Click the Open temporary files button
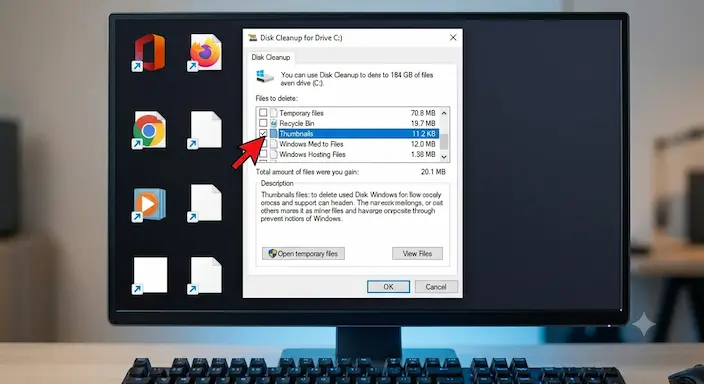The width and height of the screenshot is (704, 384). (x=303, y=253)
